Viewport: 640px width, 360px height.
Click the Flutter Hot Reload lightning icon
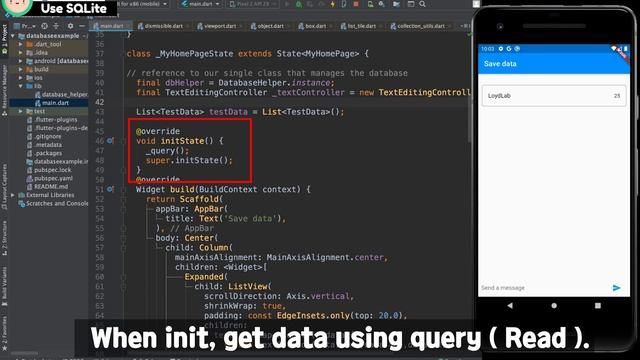tap(333, 4)
